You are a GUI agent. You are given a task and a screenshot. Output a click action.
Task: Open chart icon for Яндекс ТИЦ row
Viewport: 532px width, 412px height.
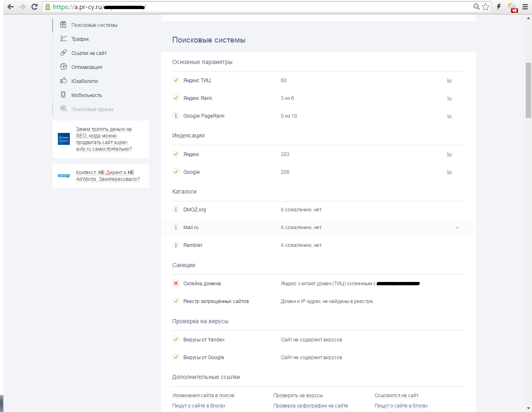pyautogui.click(x=449, y=81)
